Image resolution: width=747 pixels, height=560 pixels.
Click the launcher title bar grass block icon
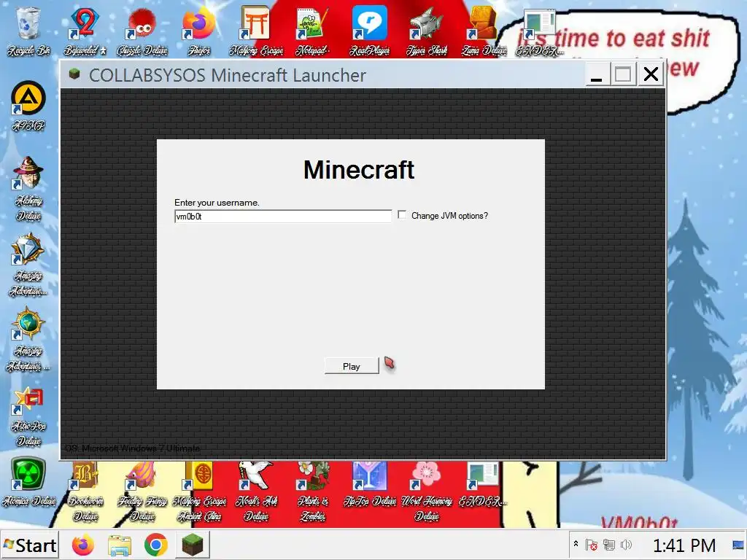(x=74, y=74)
